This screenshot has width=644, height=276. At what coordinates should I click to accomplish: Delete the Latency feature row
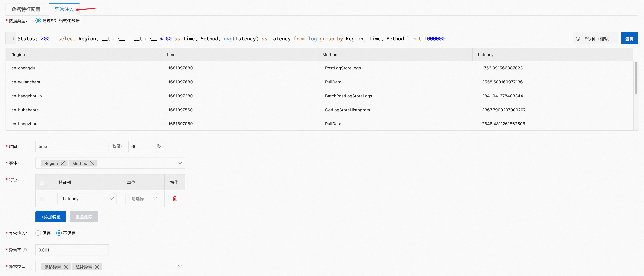175,199
